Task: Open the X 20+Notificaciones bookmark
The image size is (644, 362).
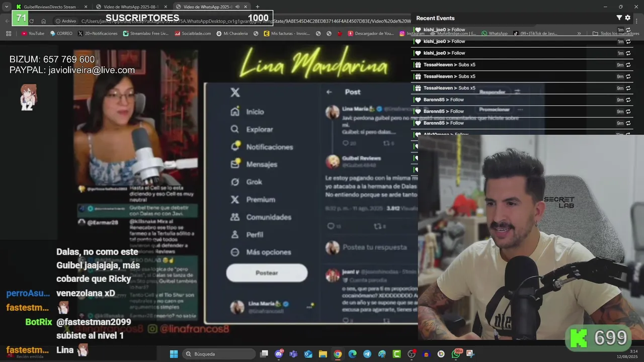Action: coord(98,33)
